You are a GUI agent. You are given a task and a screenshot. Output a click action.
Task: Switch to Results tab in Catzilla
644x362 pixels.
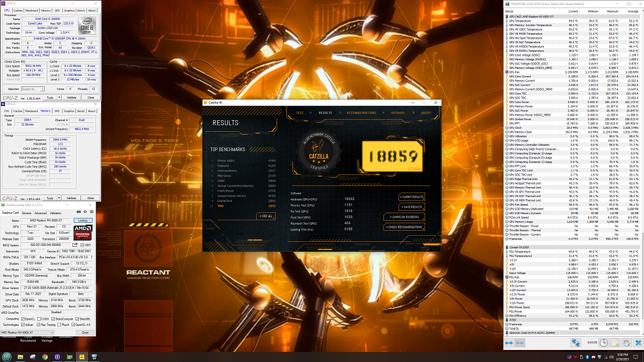point(326,113)
